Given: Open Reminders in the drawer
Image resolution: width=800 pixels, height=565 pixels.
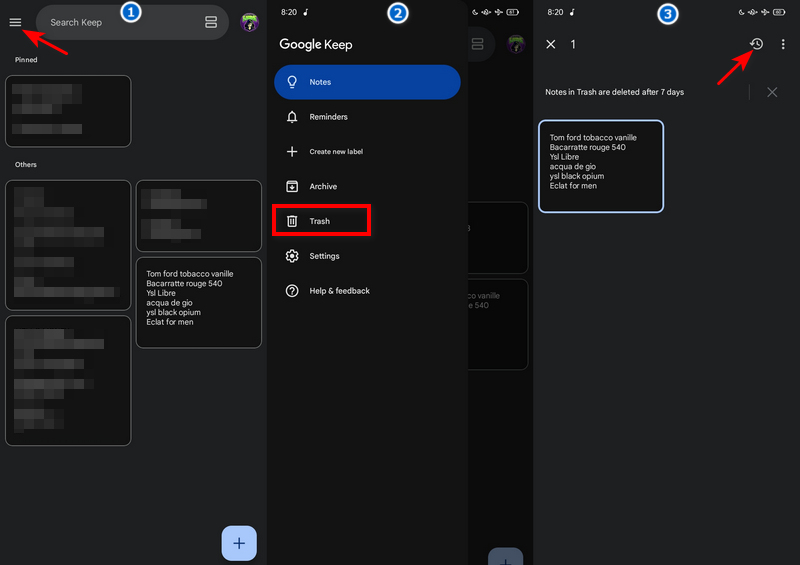Looking at the screenshot, I should click(x=367, y=117).
